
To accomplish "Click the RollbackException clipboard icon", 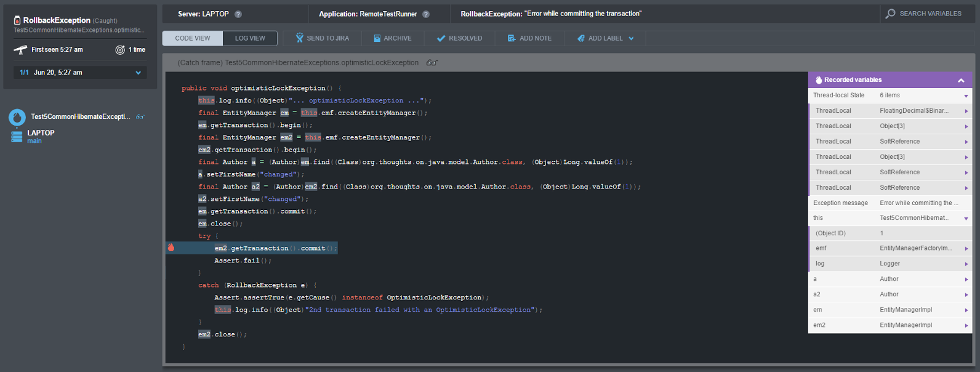I will [17, 20].
